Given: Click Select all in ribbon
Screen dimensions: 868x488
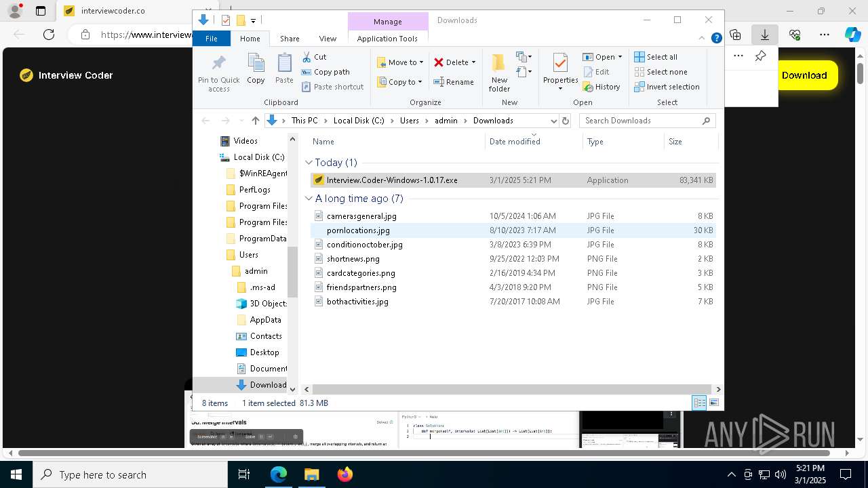Looking at the screenshot, I should (656, 57).
